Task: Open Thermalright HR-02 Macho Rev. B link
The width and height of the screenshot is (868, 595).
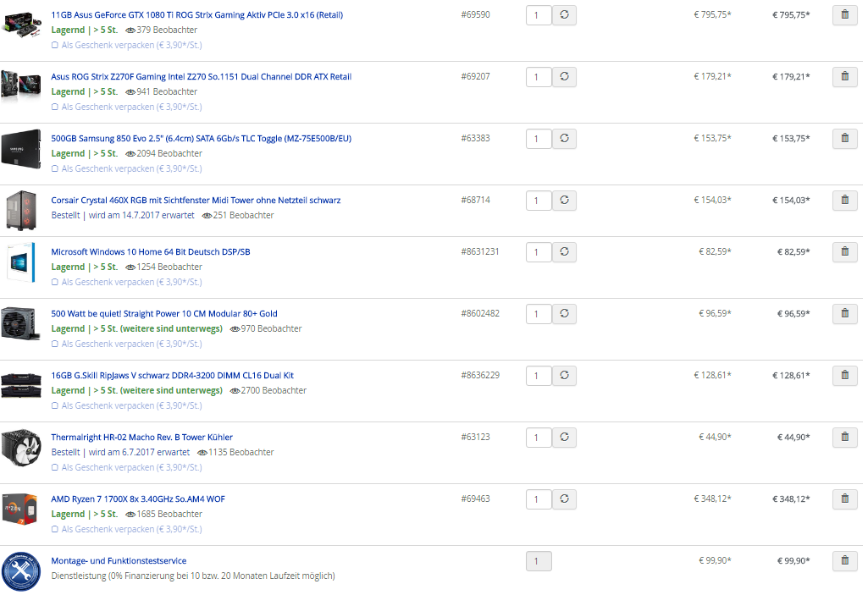Action: click(141, 438)
